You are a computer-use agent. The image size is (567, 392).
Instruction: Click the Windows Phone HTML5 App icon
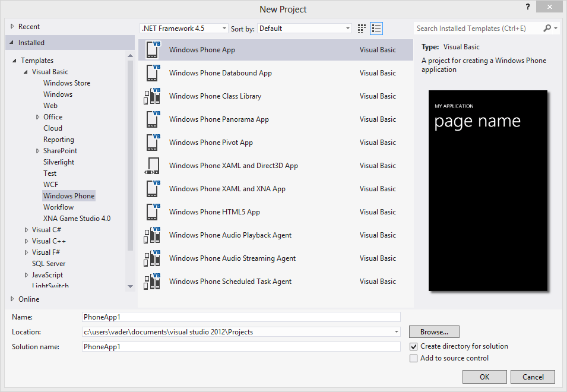pyautogui.click(x=153, y=212)
